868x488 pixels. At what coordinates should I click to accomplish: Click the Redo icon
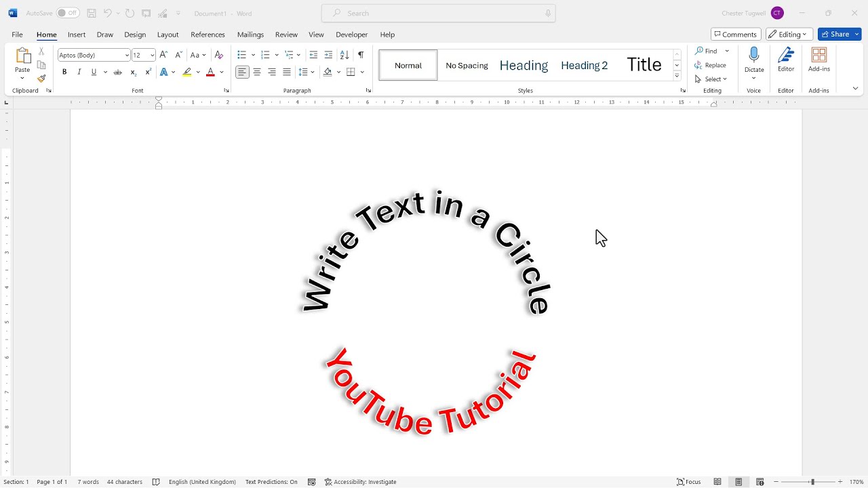130,13
